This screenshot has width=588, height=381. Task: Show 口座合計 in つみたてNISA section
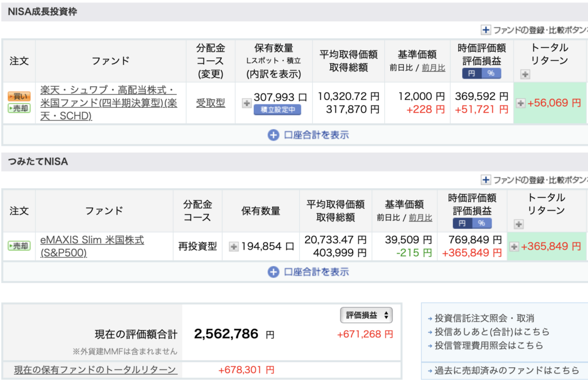308,272
